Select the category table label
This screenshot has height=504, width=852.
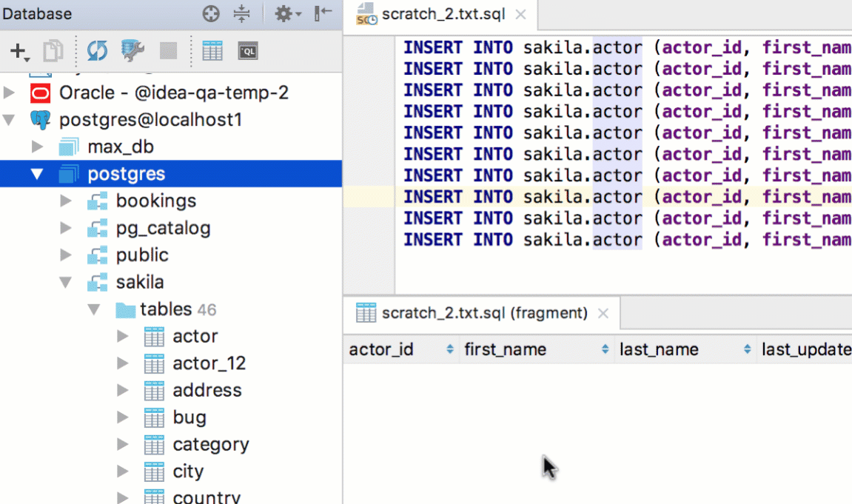point(211,445)
